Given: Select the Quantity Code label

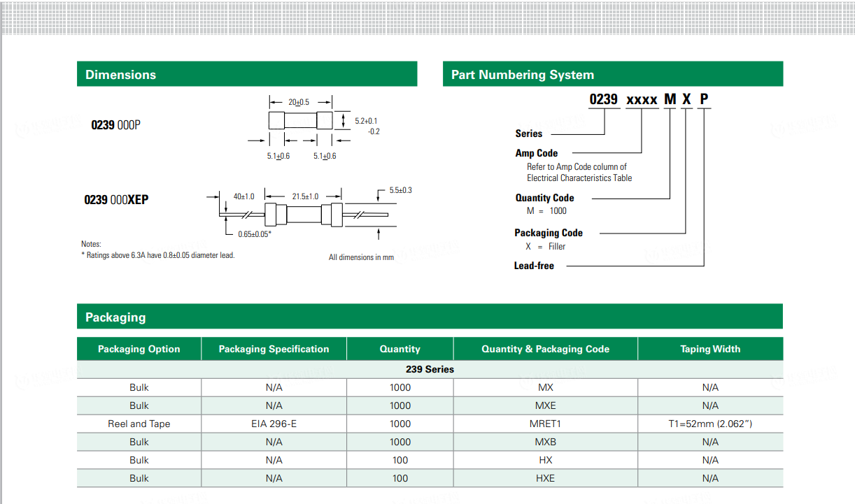Looking at the screenshot, I should click(x=544, y=198).
